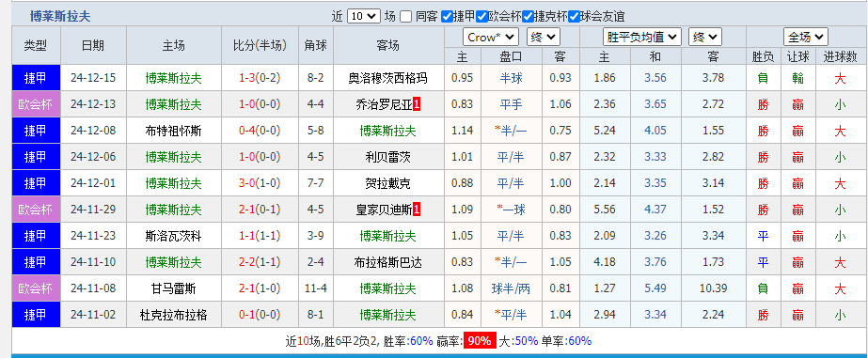Click the red card marker beside 皇家贝迪斯
This screenshot has width=868, height=358.
click(417, 210)
